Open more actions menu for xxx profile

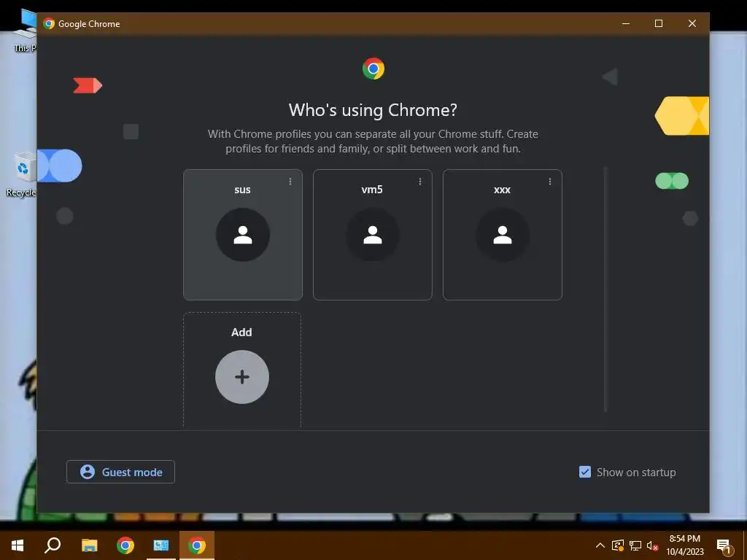pyautogui.click(x=550, y=182)
